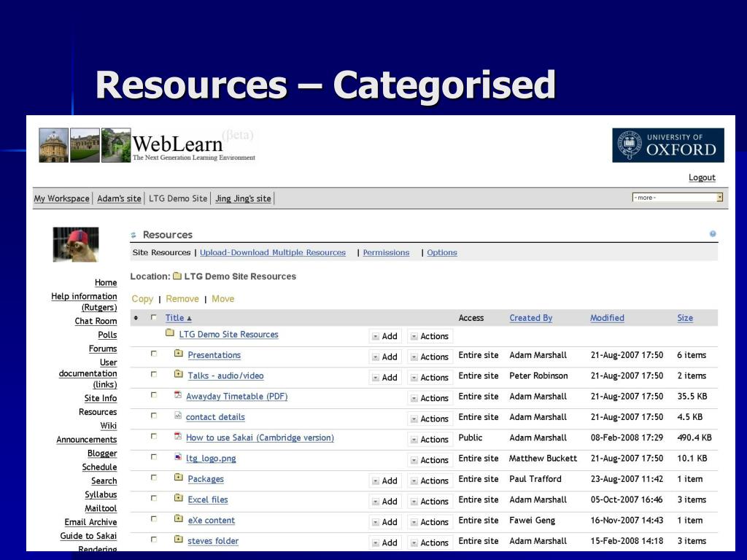
Task: Open Add dropdown for Excel files
Action: (x=385, y=501)
